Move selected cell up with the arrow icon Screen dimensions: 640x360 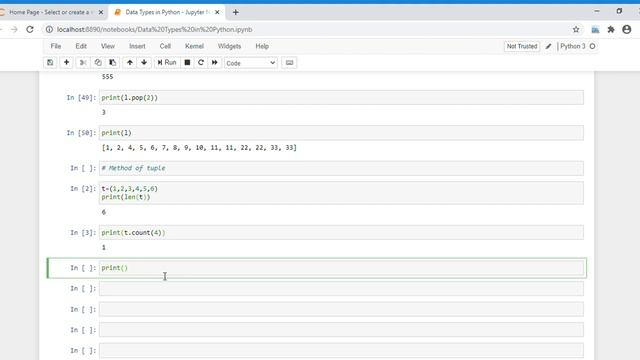pos(130,62)
